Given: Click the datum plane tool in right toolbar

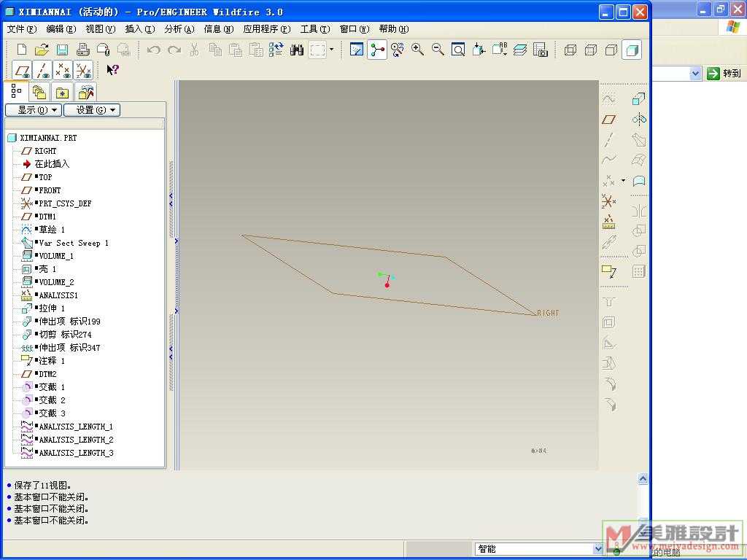Looking at the screenshot, I should [609, 119].
